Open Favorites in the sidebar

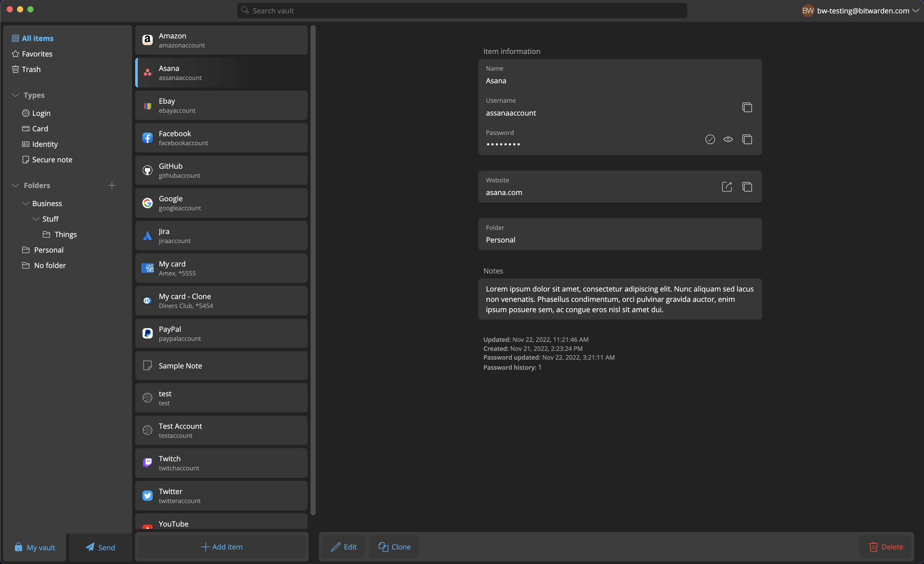click(37, 54)
